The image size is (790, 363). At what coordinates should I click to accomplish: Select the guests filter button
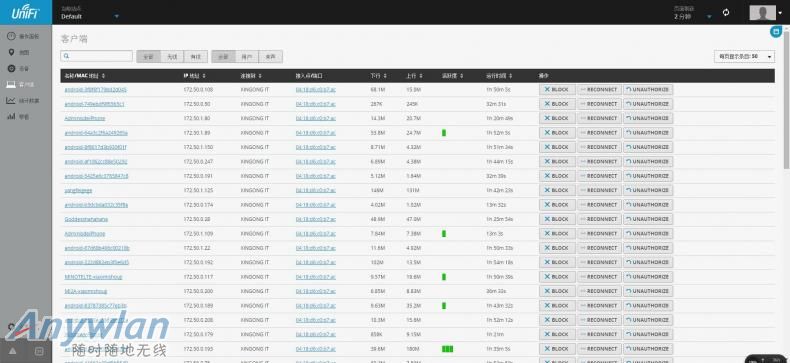[x=271, y=56]
